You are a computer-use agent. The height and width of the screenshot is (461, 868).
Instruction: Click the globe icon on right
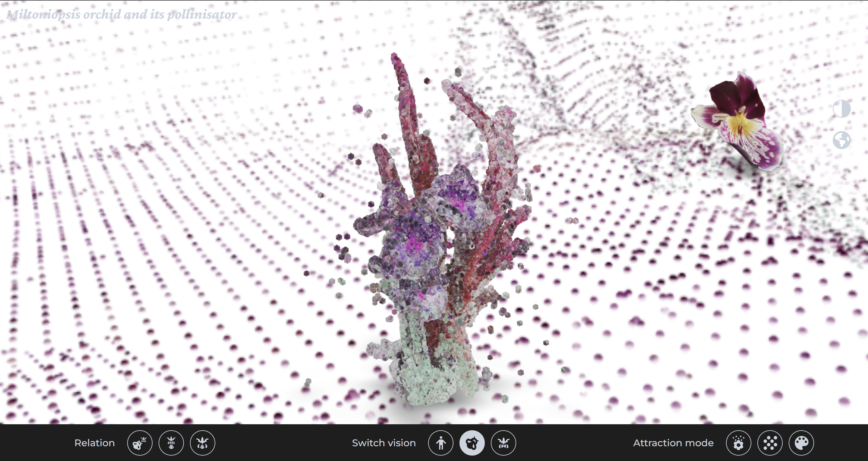(x=841, y=140)
